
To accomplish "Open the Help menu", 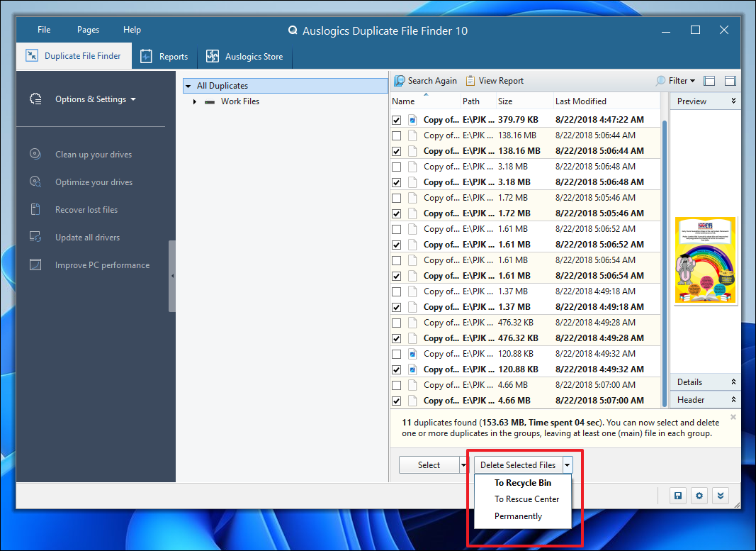I will tap(132, 30).
